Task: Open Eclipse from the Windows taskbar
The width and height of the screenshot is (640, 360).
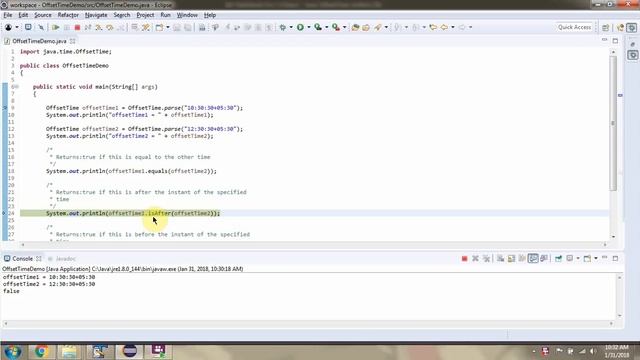Action: pos(130,351)
